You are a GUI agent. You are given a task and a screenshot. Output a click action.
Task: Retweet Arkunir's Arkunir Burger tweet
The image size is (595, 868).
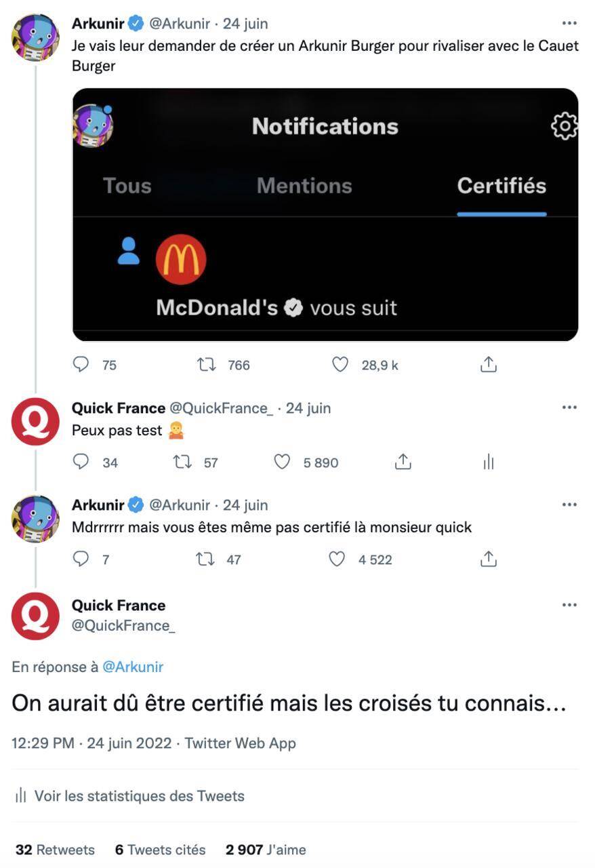coord(206,365)
